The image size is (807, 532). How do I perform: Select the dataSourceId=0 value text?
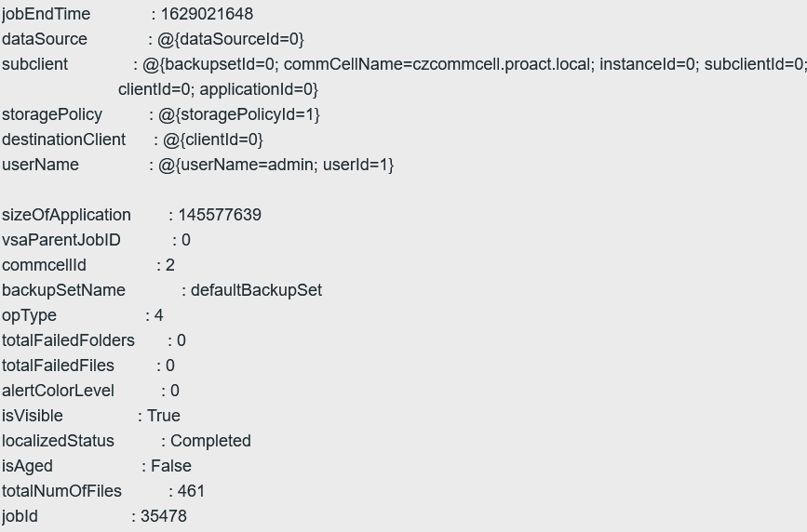tap(231, 39)
